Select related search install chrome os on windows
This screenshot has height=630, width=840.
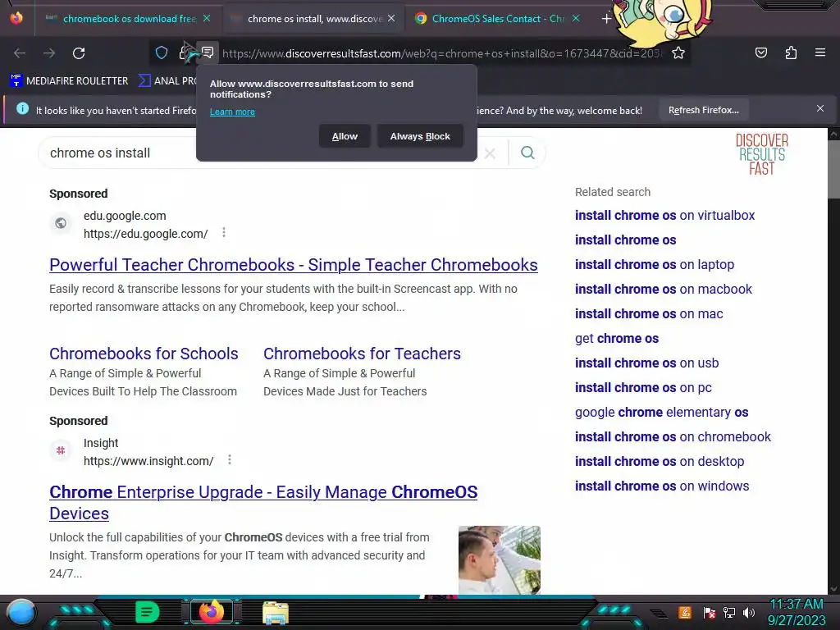click(x=662, y=486)
